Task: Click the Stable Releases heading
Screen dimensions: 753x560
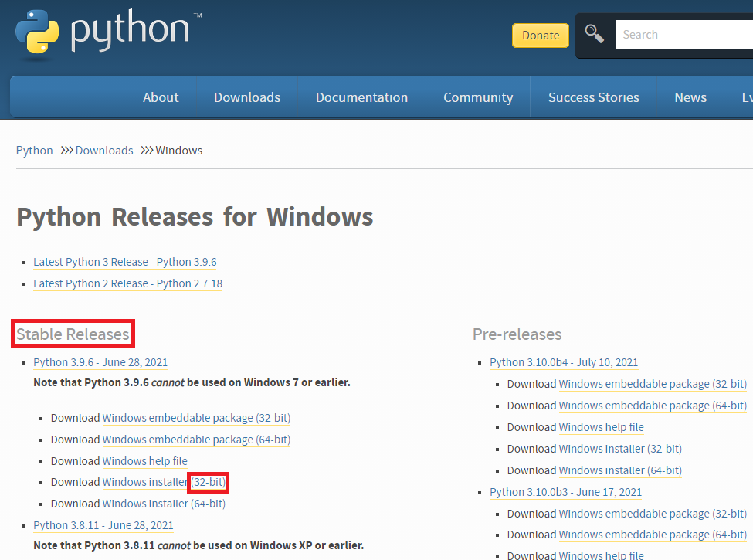Action: [73, 334]
